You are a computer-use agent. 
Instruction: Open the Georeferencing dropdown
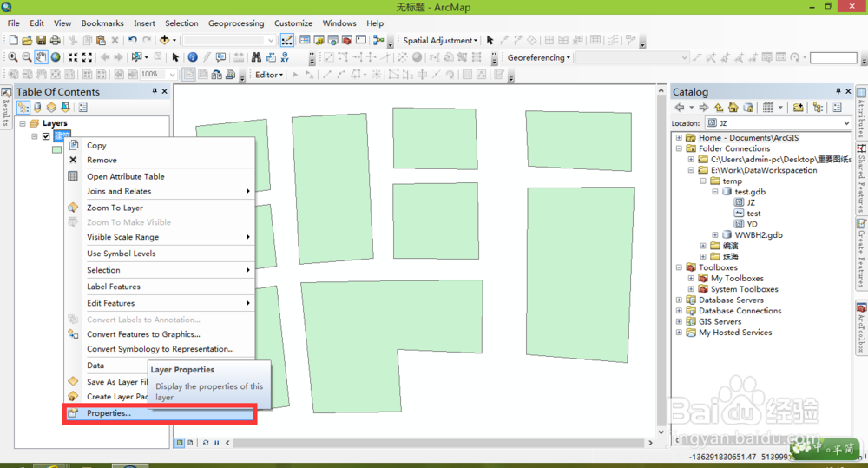click(539, 57)
